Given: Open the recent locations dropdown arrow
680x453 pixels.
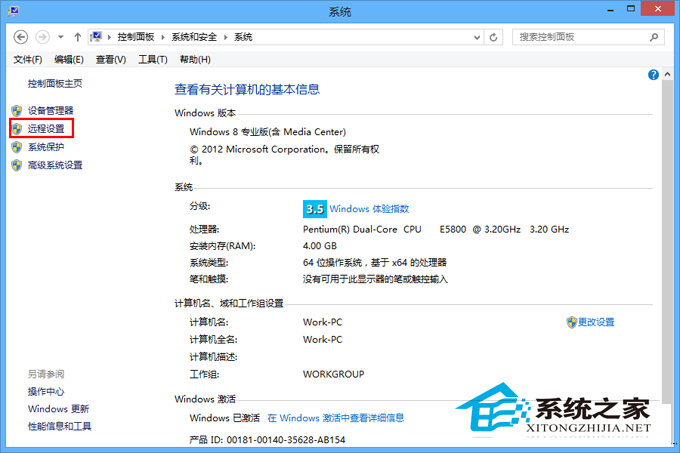Looking at the screenshot, I should [x=61, y=37].
